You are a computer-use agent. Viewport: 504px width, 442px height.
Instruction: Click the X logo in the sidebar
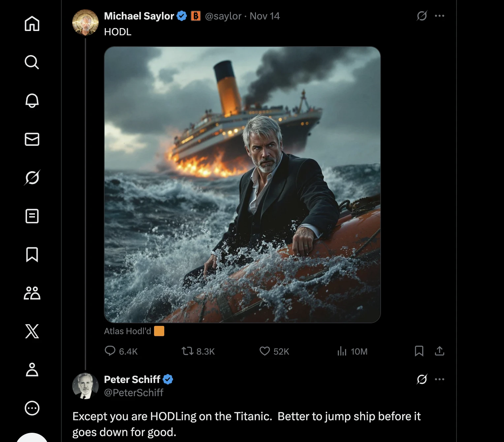[32, 332]
